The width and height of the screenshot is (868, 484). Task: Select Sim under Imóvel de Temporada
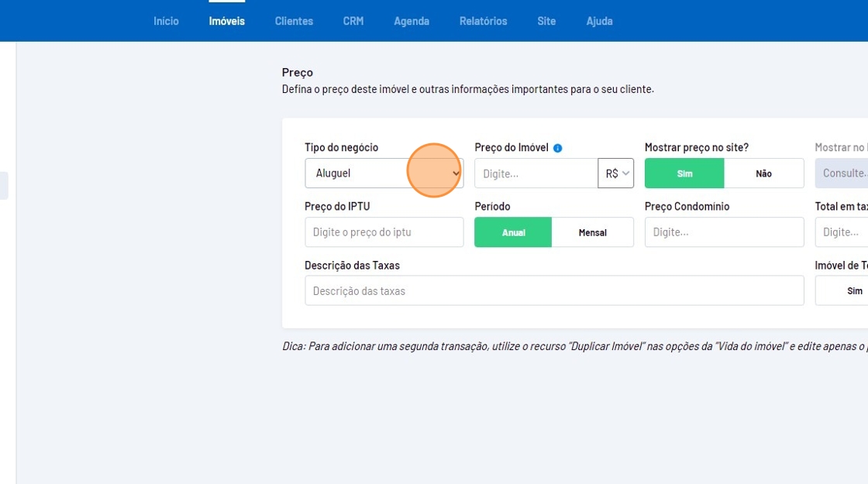point(854,291)
